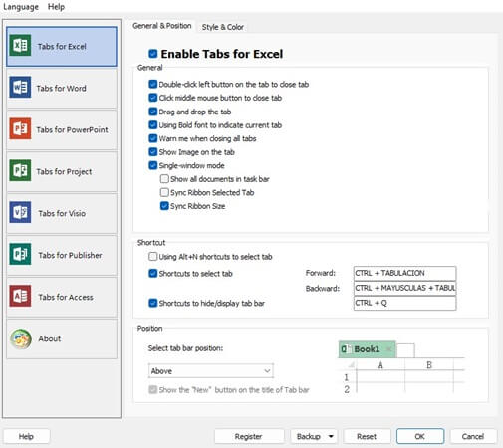Click the Tabs for Excel text label
Viewport: 503px width, 448px height.
(62, 47)
